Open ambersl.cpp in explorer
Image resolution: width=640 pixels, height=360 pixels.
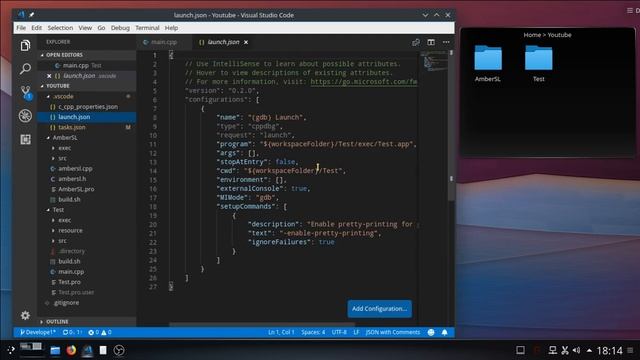point(87,168)
